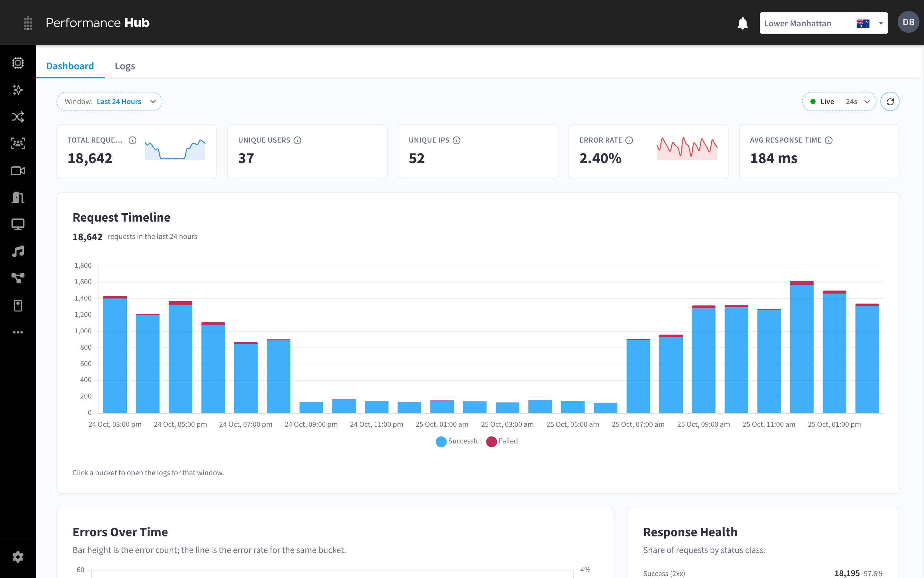924x578 pixels.
Task: Open the Window Last 24 Hours dropdown
Action: pyautogui.click(x=110, y=102)
